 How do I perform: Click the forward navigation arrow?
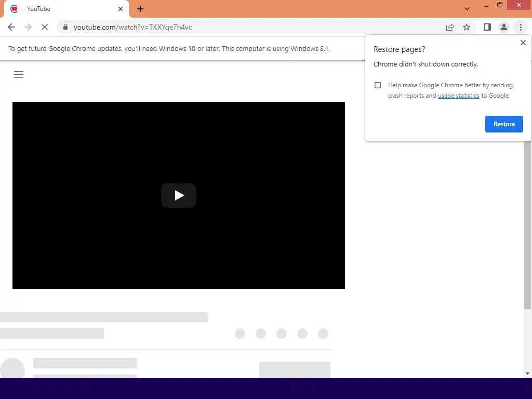28,27
